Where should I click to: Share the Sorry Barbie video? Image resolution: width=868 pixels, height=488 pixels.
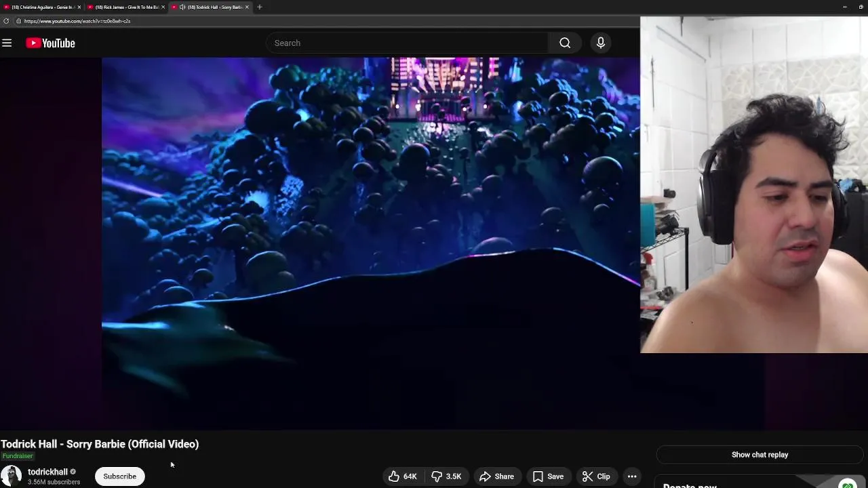click(x=496, y=476)
